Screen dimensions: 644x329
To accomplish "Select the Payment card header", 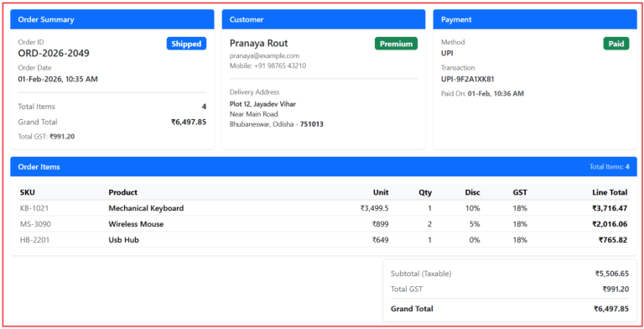I will coord(535,19).
